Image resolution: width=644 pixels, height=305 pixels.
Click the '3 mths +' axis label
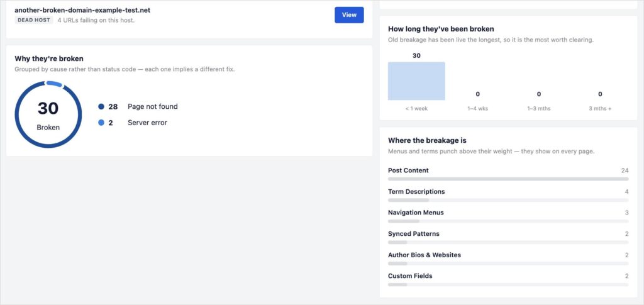pos(600,109)
